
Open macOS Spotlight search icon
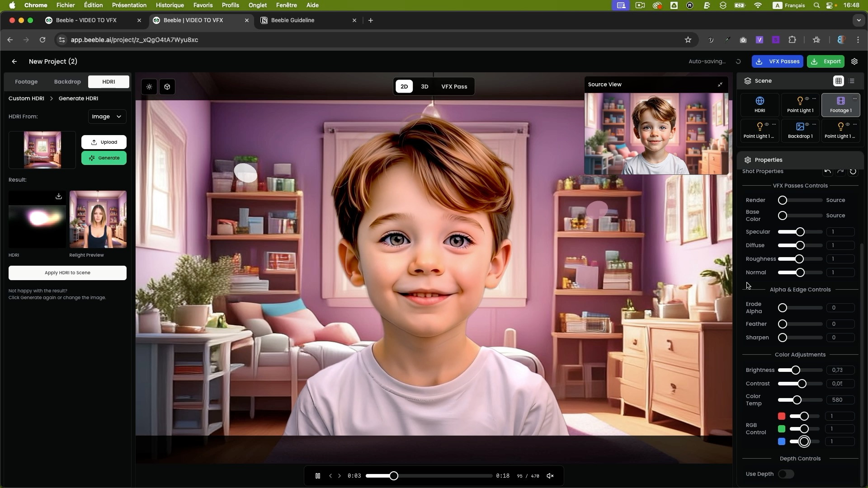[816, 5]
